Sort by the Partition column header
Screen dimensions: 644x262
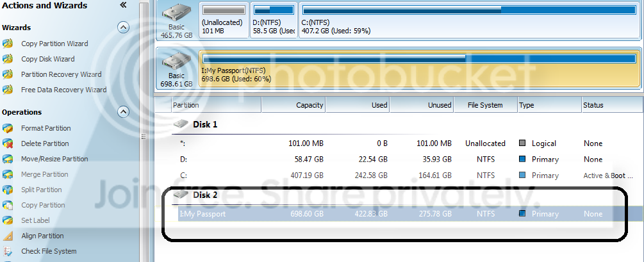point(216,105)
